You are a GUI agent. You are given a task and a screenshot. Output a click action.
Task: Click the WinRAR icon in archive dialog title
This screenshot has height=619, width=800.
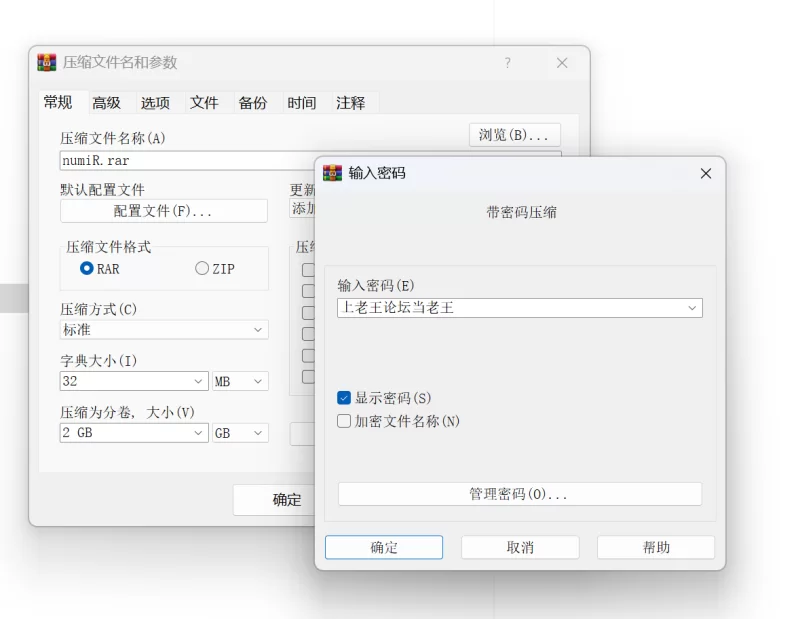[x=46, y=62]
